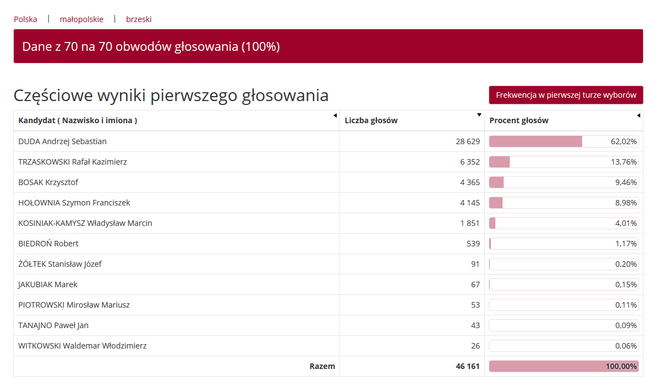The height and width of the screenshot is (385, 664).
Task: Click the 100,00% total progress bar
Action: pyautogui.click(x=564, y=366)
